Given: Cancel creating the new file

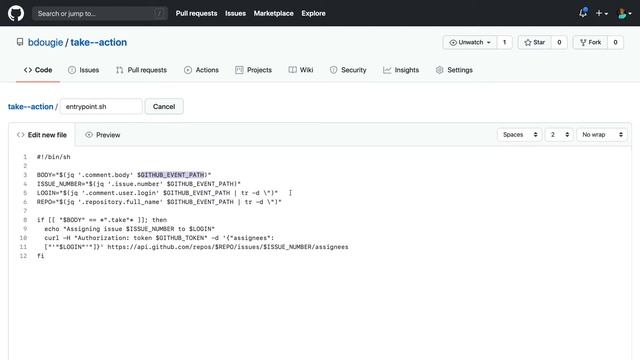Looking at the screenshot, I should pyautogui.click(x=164, y=107).
